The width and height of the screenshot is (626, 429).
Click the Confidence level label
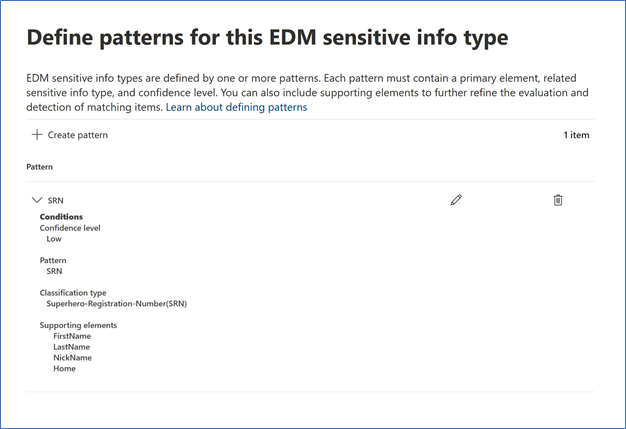70,228
